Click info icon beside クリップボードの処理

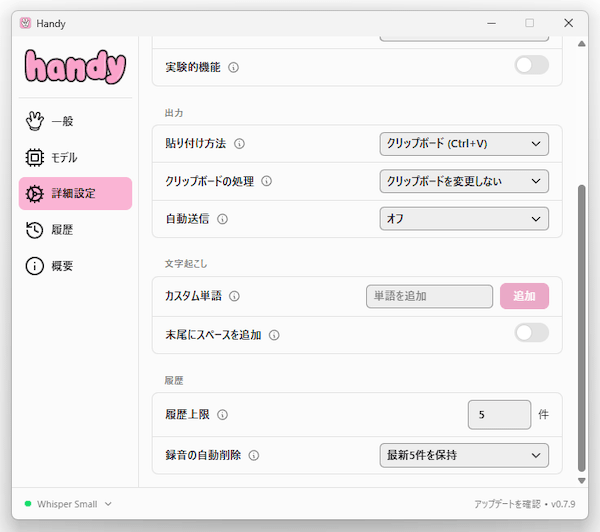(267, 181)
